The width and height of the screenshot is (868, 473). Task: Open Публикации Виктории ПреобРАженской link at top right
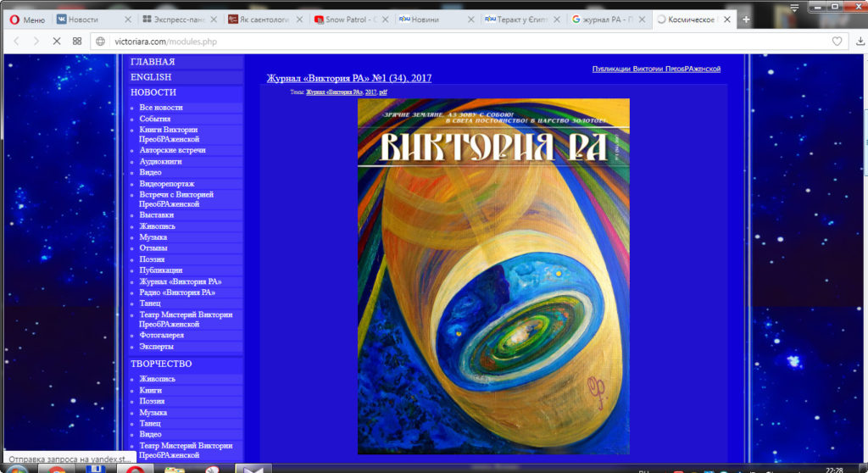point(656,69)
